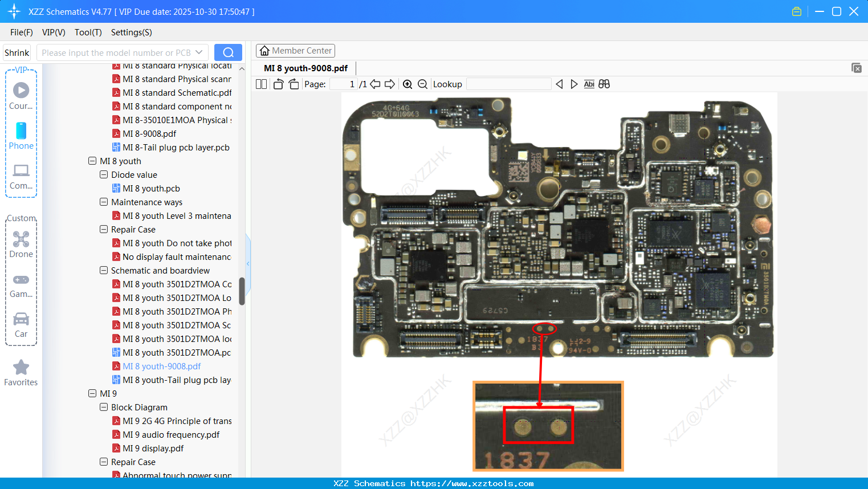Toggle the Abi whole-word match option
This screenshot has width=868, height=489.
pyautogui.click(x=589, y=84)
